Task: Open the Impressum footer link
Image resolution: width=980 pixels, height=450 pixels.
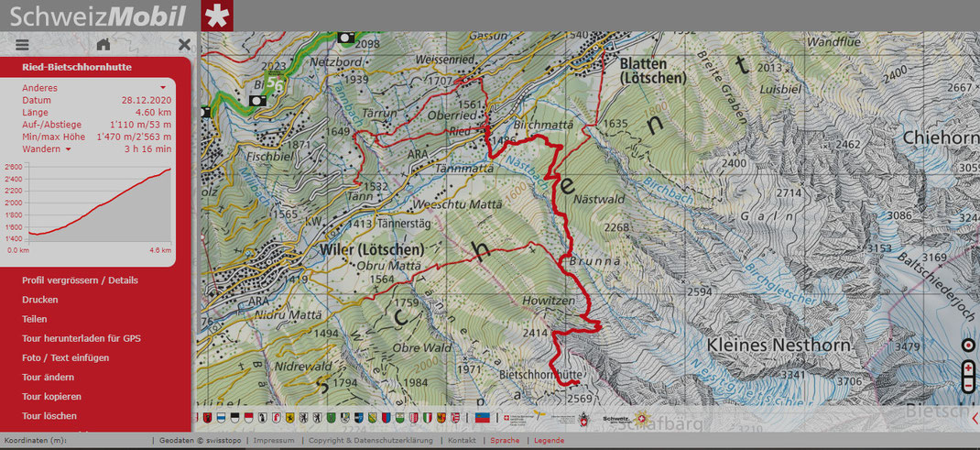Action: [274, 441]
